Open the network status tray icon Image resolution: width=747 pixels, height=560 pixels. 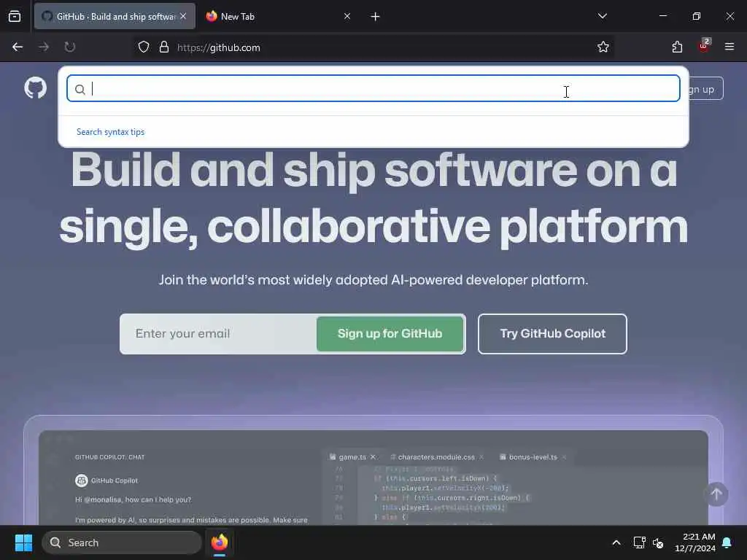coord(639,542)
